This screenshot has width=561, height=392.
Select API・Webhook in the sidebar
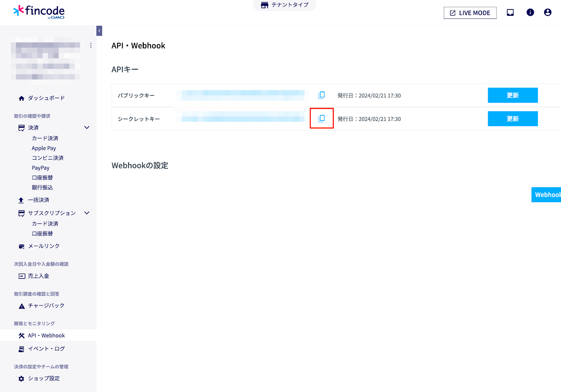click(x=46, y=336)
